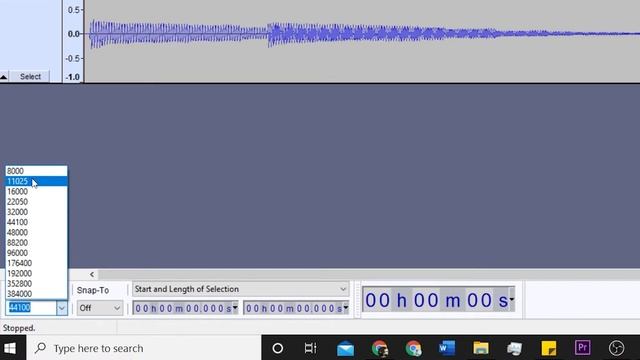This screenshot has height=360, width=640.
Task: Click the selection length time field
Action: (x=293, y=308)
